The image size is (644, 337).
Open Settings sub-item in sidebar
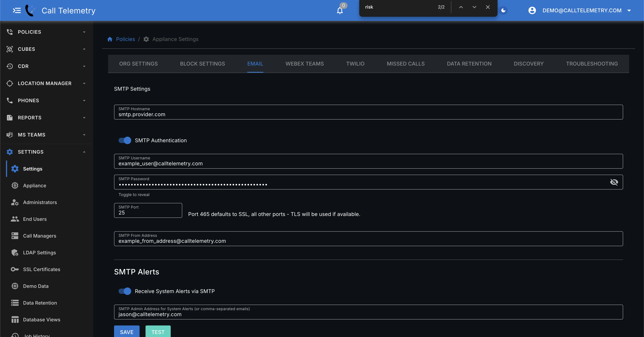(49, 169)
